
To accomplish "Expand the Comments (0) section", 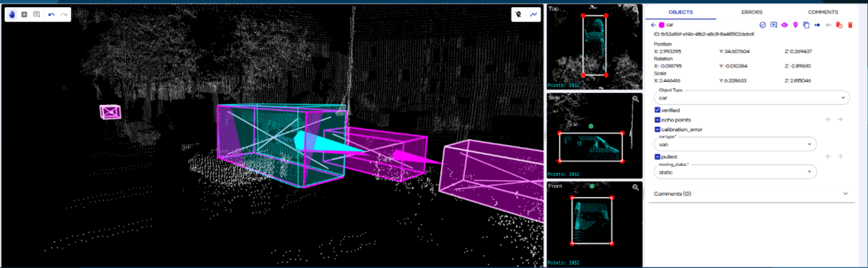I will [x=752, y=193].
